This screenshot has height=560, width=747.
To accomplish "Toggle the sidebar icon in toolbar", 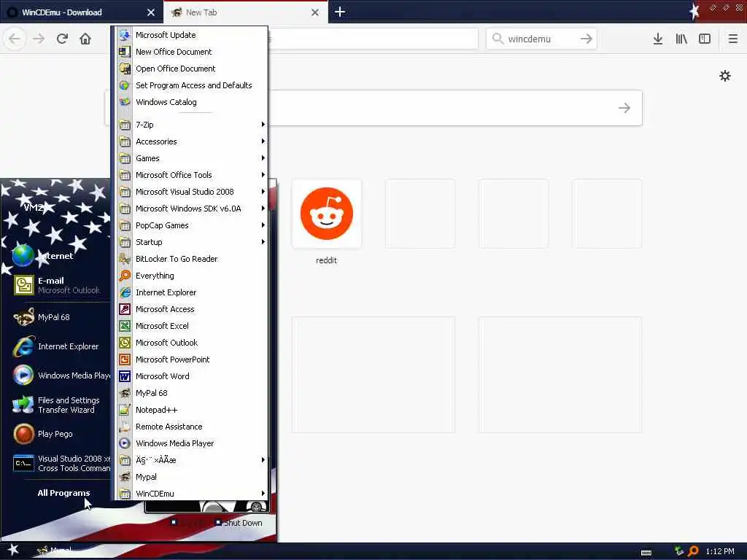I will 705,39.
